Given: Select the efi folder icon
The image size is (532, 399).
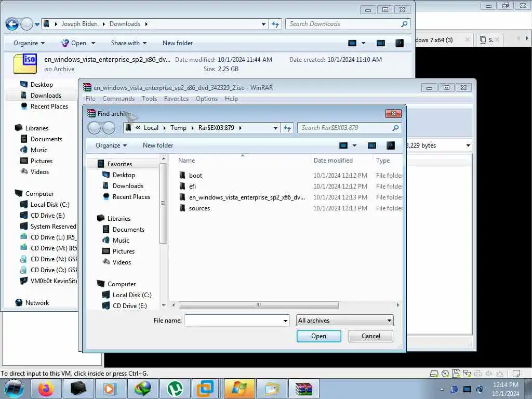Looking at the screenshot, I should point(182,187).
